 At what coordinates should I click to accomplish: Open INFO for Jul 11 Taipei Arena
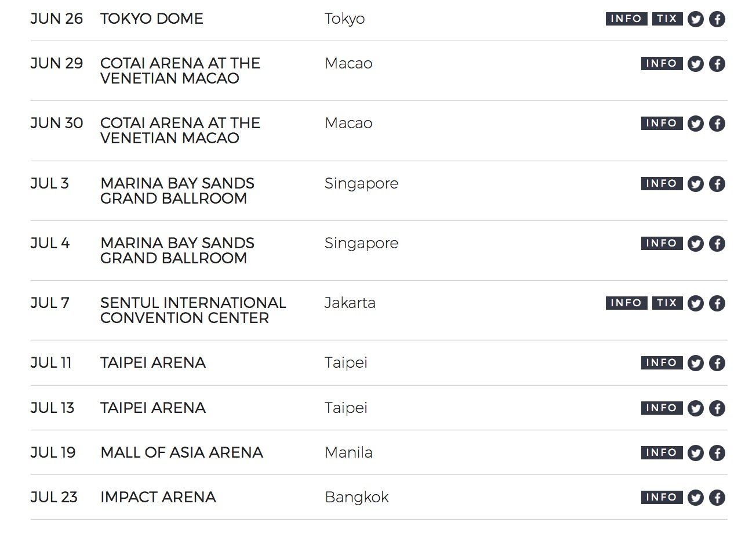(x=661, y=363)
